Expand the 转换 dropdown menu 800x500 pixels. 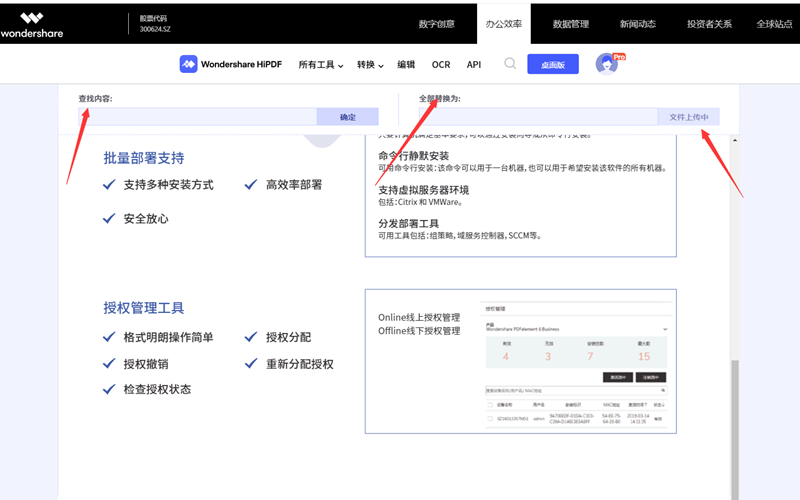point(370,65)
